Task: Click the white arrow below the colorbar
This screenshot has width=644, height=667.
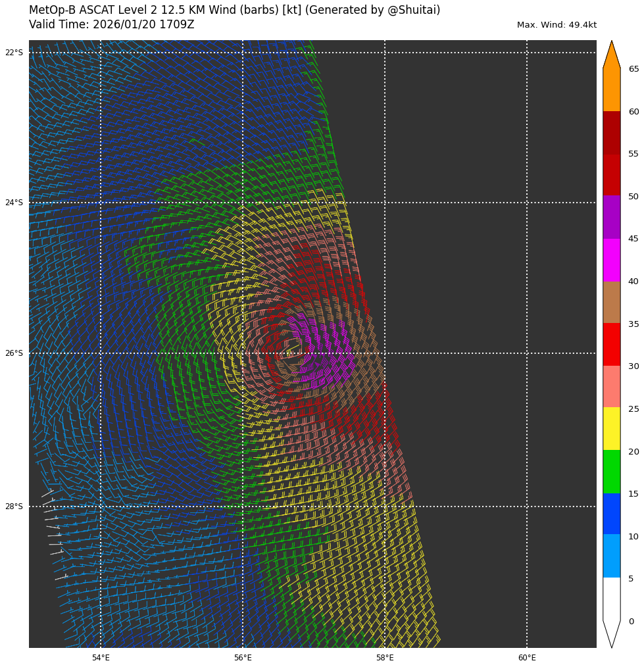Action: point(611,633)
